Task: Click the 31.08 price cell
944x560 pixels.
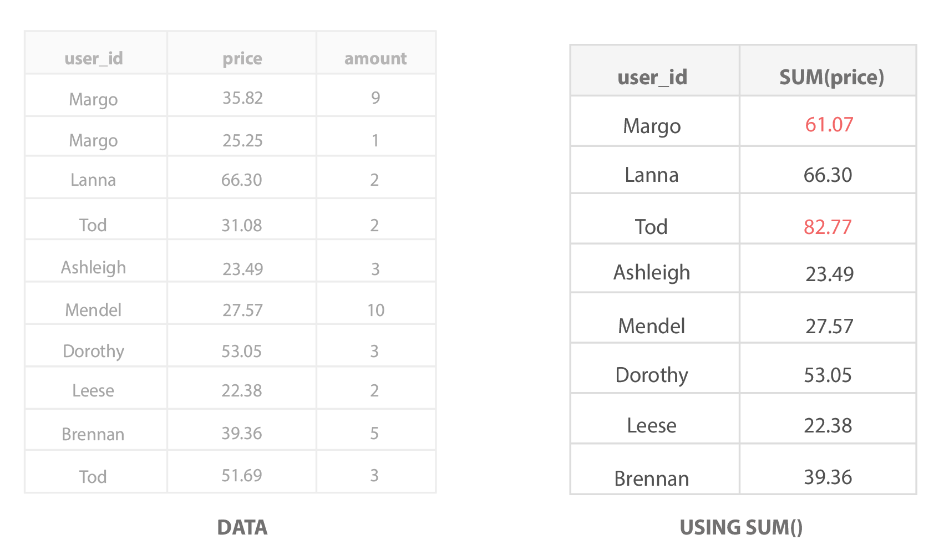Action: 241,225
